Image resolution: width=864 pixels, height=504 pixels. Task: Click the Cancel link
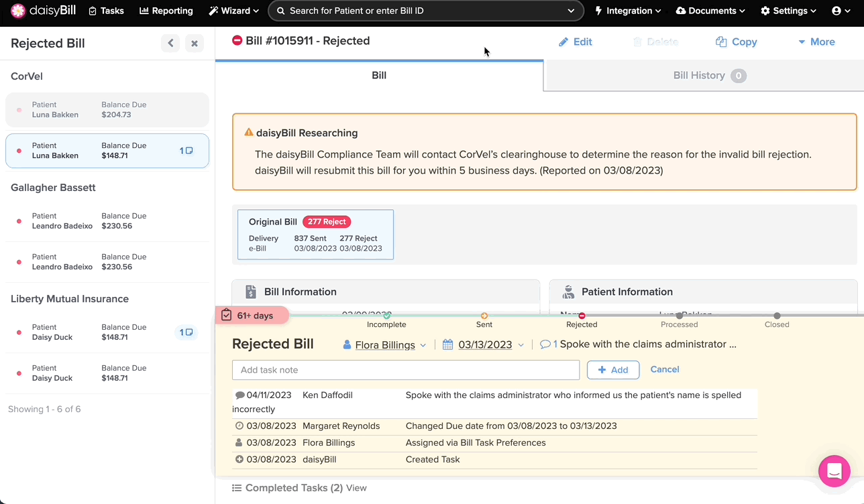[665, 369]
